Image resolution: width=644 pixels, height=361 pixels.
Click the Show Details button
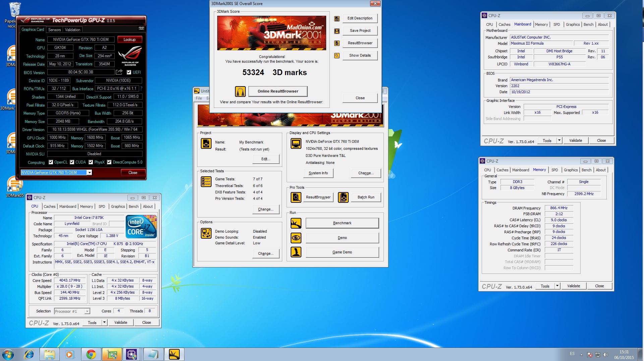[360, 55]
